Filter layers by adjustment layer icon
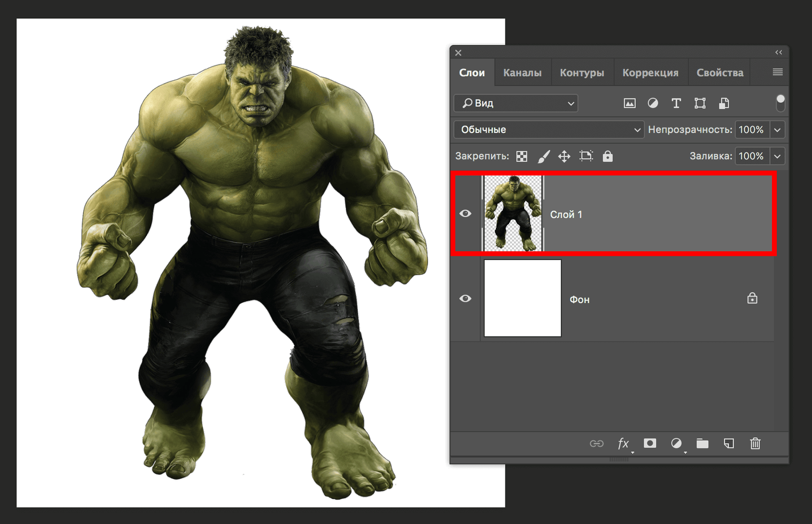 (x=653, y=104)
